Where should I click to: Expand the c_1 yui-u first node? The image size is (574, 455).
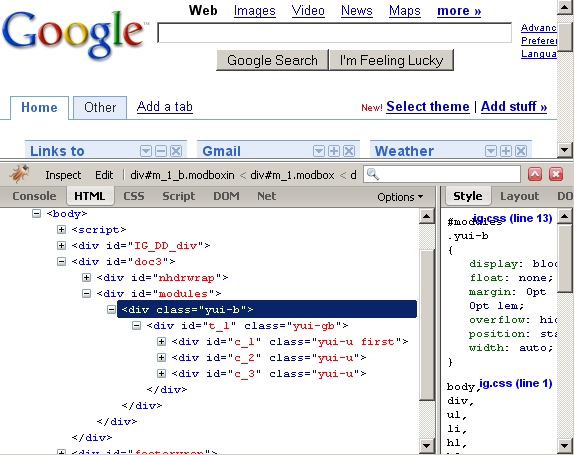click(161, 342)
